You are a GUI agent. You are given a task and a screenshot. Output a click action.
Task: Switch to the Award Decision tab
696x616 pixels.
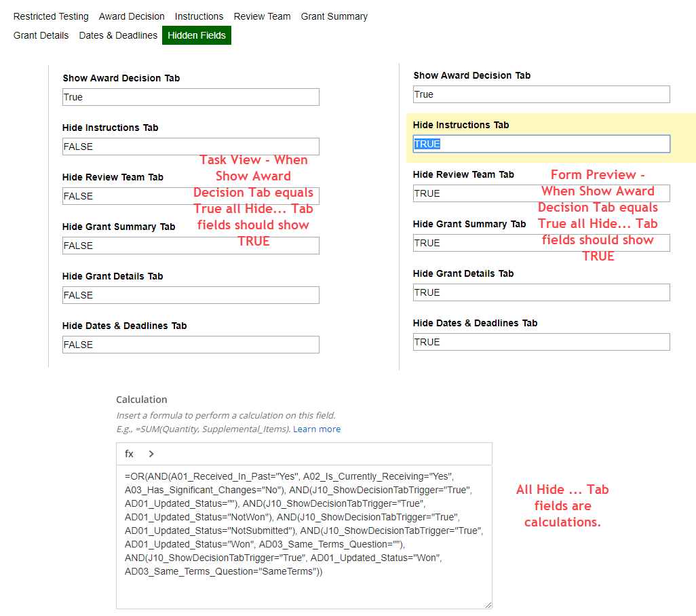tap(132, 16)
